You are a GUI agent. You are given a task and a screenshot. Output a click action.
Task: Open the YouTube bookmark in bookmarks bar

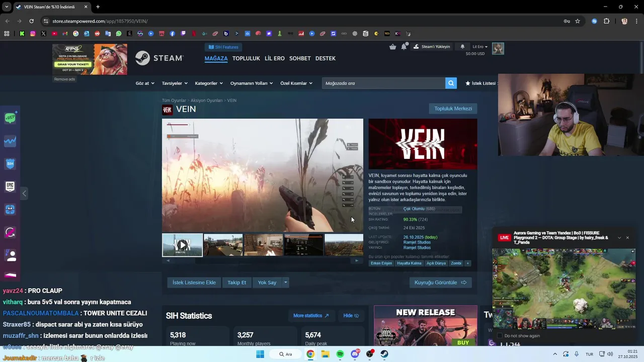click(54, 34)
